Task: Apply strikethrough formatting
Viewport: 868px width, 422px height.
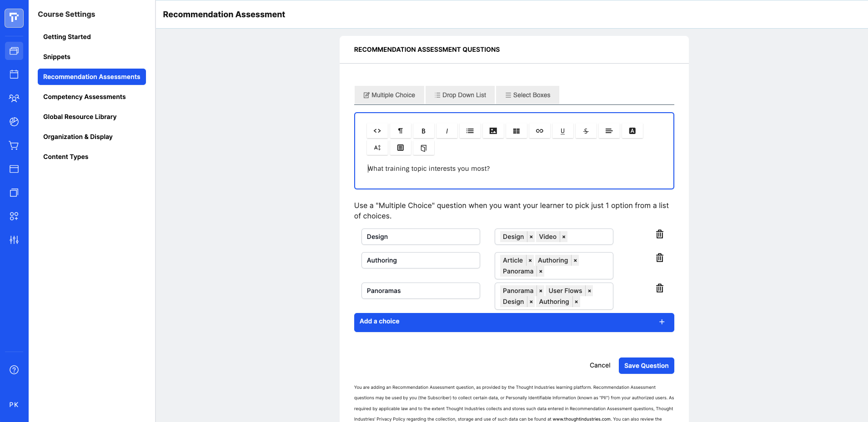Action: 586,130
